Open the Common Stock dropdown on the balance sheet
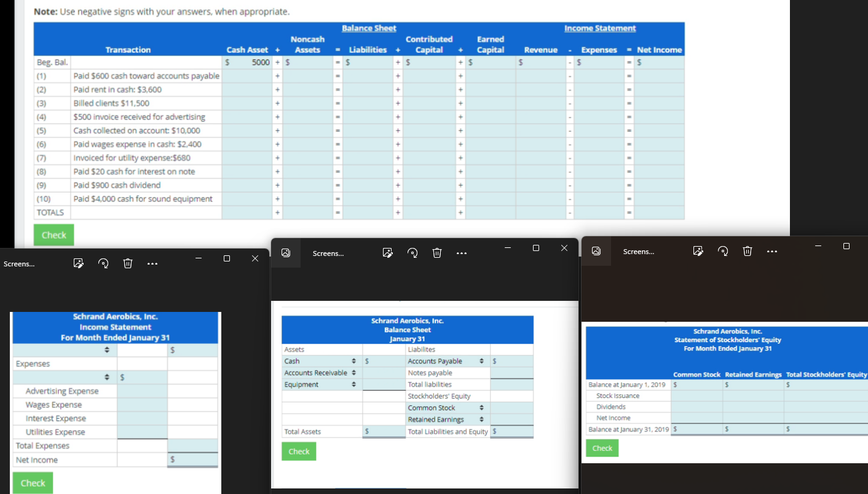868x494 pixels. [448, 408]
